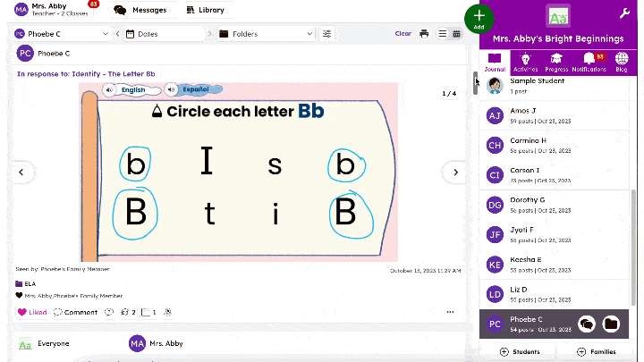Screen dimensions: 644x362
Task: Click the green Add button
Action: 479,17
